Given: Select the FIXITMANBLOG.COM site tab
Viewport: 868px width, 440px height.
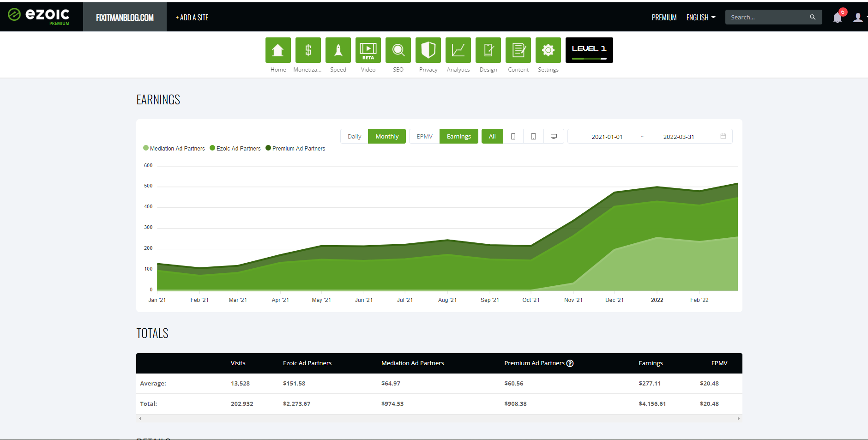Looking at the screenshot, I should point(125,18).
